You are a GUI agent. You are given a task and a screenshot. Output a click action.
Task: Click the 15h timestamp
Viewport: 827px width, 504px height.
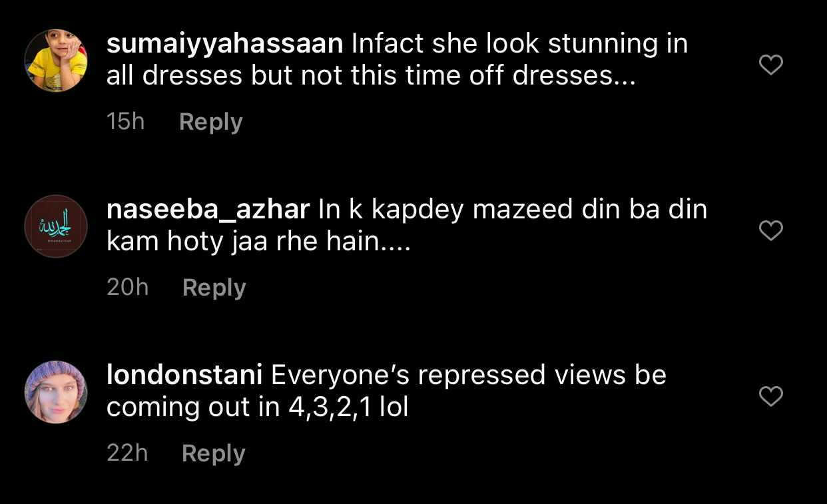[125, 122]
